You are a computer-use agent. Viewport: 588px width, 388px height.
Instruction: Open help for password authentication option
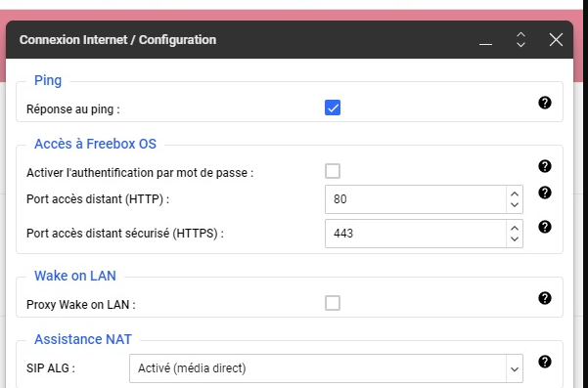pyautogui.click(x=545, y=166)
